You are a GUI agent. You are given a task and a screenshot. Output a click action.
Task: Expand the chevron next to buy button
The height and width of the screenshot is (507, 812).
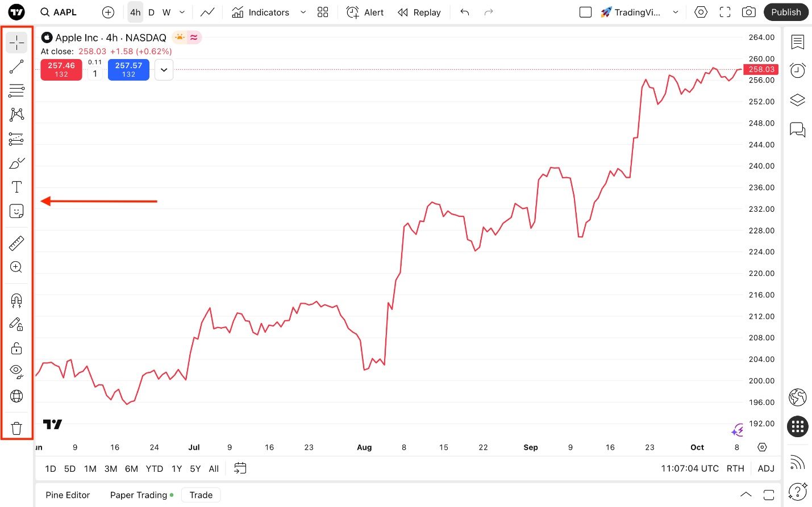(x=164, y=70)
